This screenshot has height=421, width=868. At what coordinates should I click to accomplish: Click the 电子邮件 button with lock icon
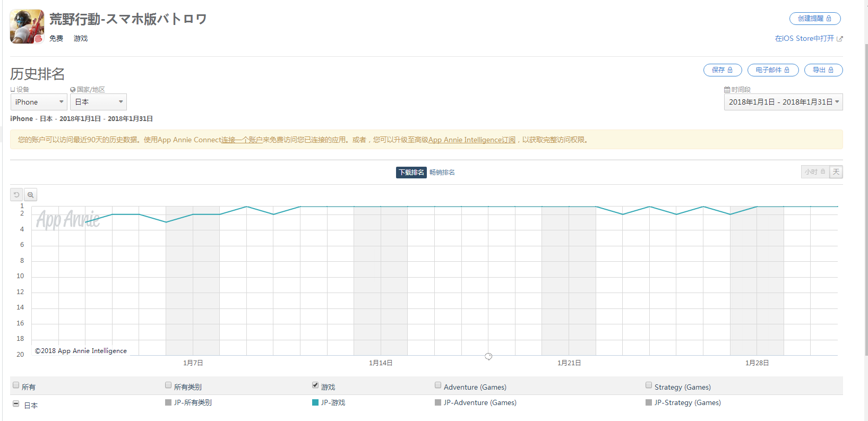[772, 70]
